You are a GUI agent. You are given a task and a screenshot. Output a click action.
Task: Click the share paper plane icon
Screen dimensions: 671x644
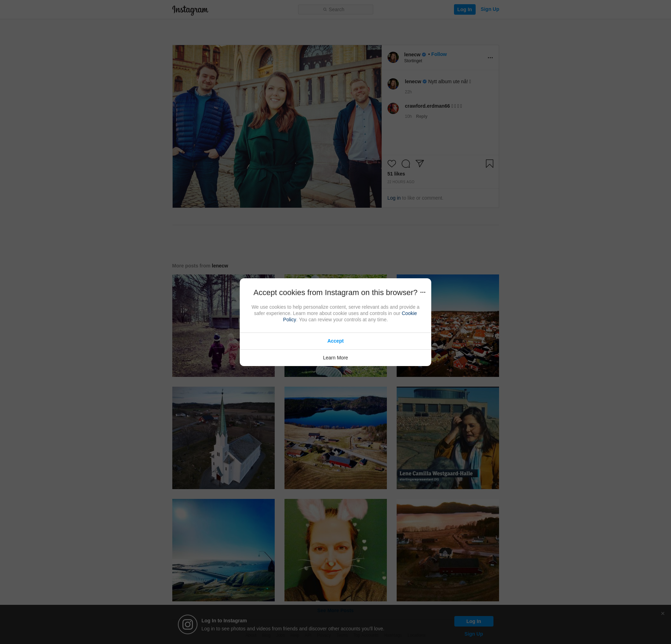420,164
